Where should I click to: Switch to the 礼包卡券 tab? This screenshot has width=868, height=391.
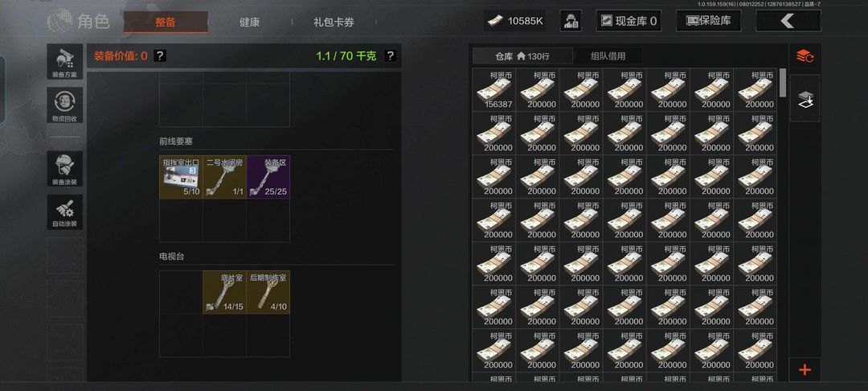pos(334,23)
